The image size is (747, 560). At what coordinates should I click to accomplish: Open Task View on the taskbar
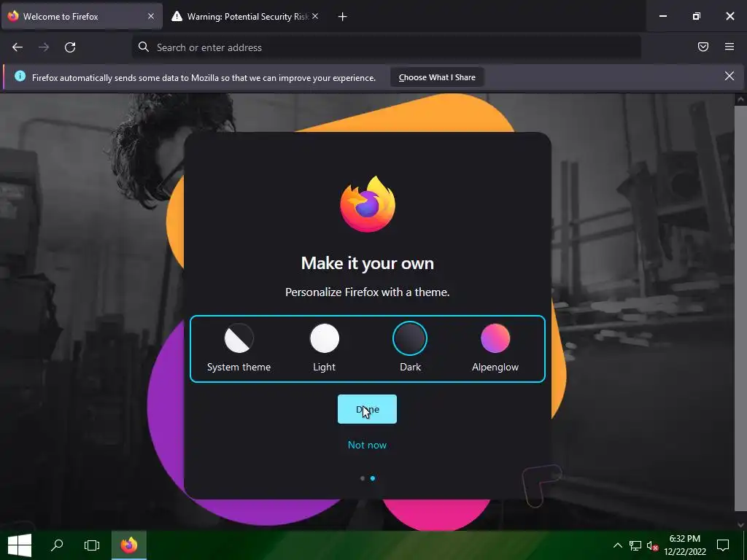click(x=91, y=545)
